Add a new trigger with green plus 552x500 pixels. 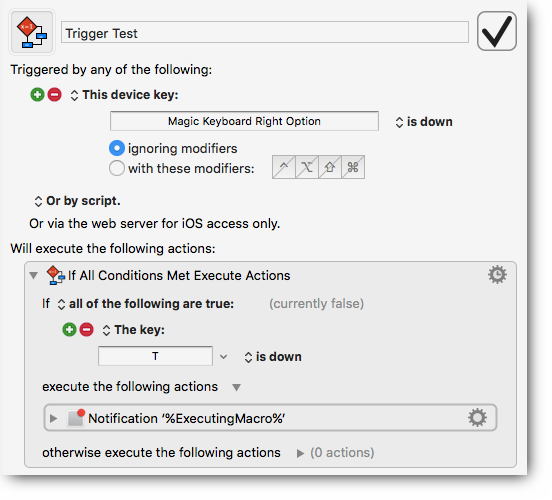pos(37,94)
